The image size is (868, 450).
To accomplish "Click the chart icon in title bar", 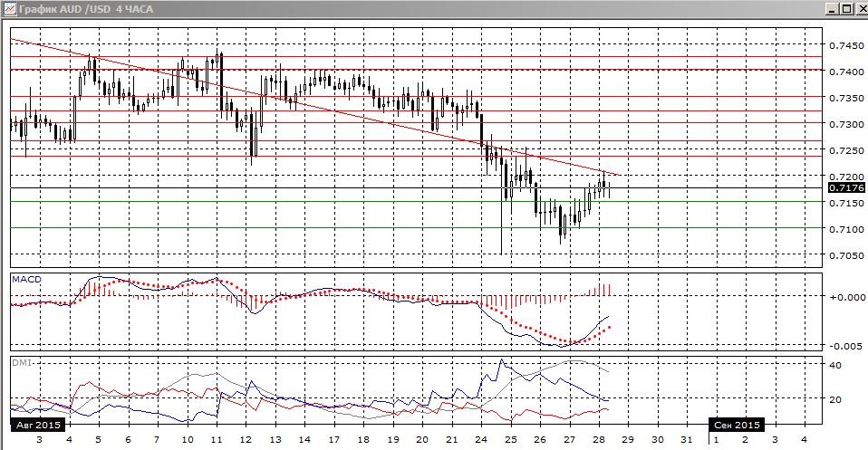I will pyautogui.click(x=9, y=9).
